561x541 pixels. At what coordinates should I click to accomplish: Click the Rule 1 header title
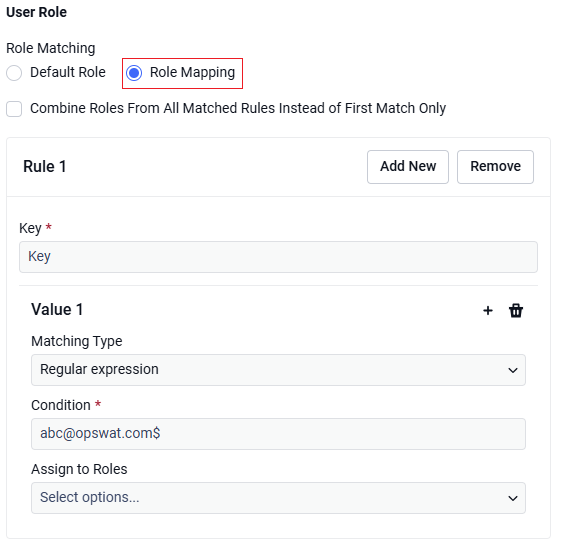pyautogui.click(x=44, y=166)
